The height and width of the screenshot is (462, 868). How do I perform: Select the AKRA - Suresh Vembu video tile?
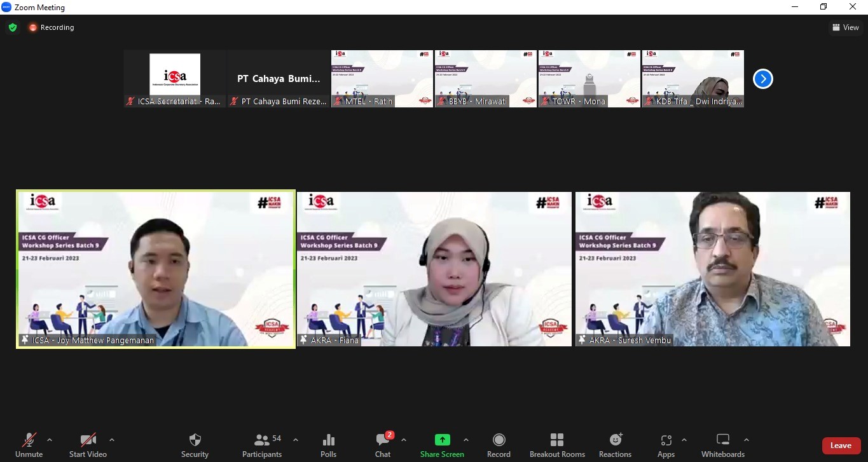point(712,269)
